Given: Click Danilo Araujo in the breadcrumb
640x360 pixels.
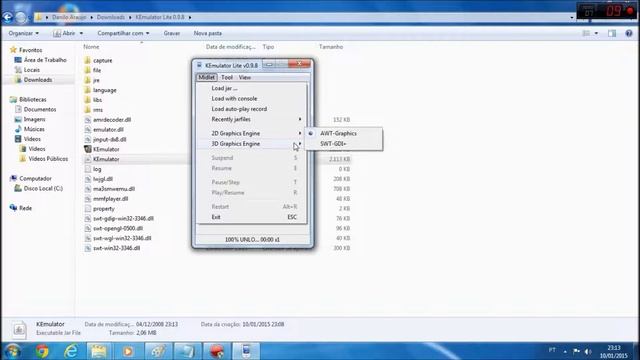Looking at the screenshot, I should 69,17.
